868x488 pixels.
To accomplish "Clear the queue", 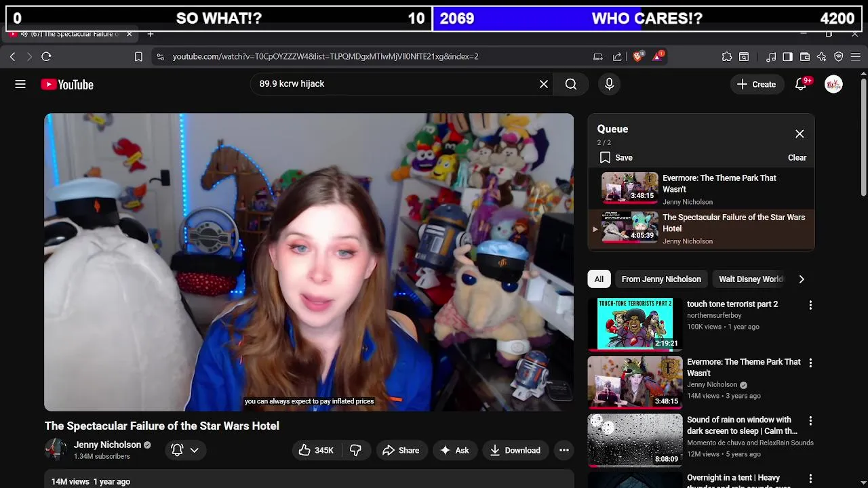I will point(797,157).
